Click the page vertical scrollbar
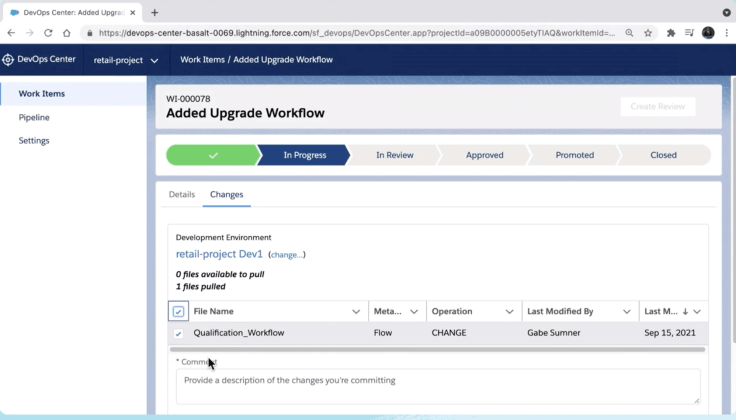 734,209
